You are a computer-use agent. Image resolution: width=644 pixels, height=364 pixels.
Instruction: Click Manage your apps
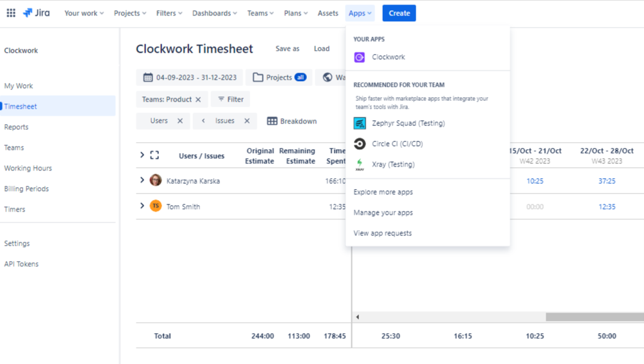[383, 213]
